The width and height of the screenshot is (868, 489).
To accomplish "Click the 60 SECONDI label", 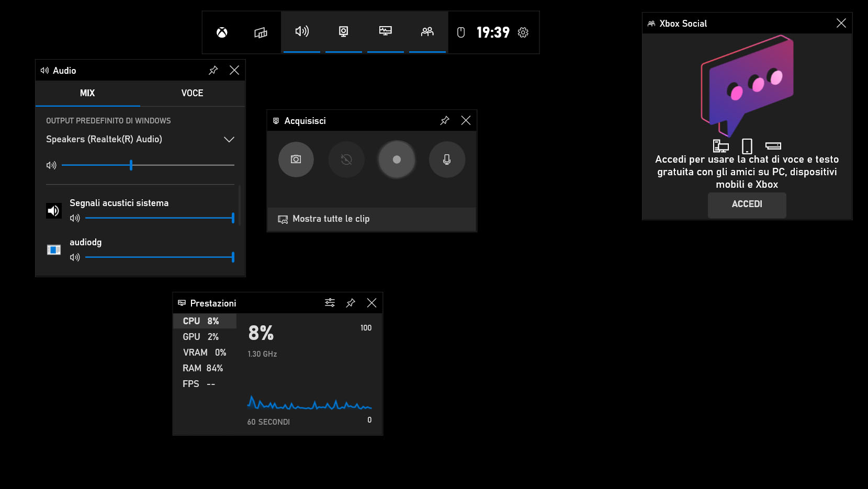I will coord(268,422).
